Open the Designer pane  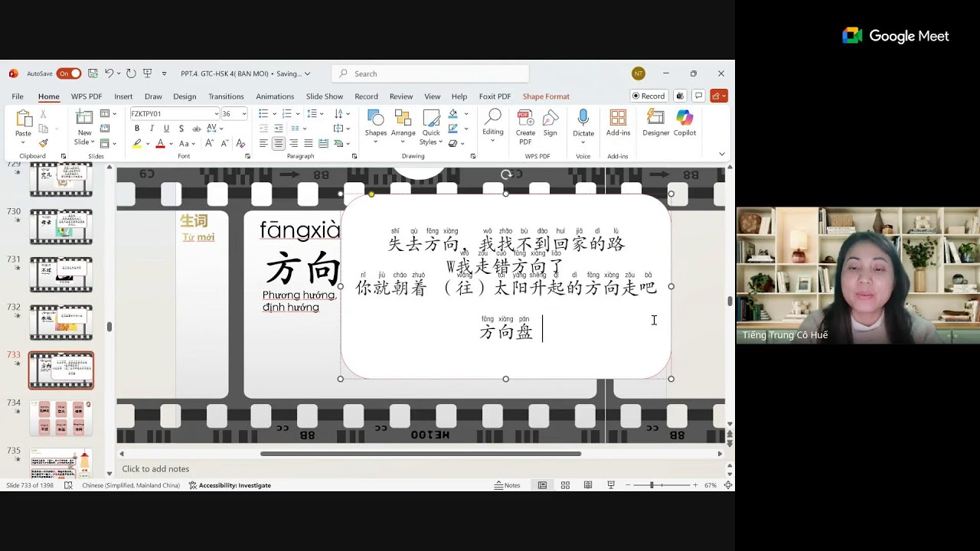click(656, 123)
